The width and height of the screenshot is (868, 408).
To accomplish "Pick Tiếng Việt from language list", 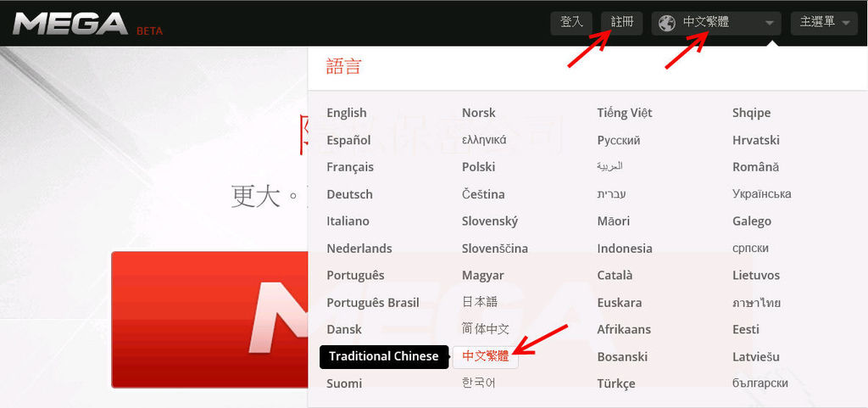I will point(625,113).
